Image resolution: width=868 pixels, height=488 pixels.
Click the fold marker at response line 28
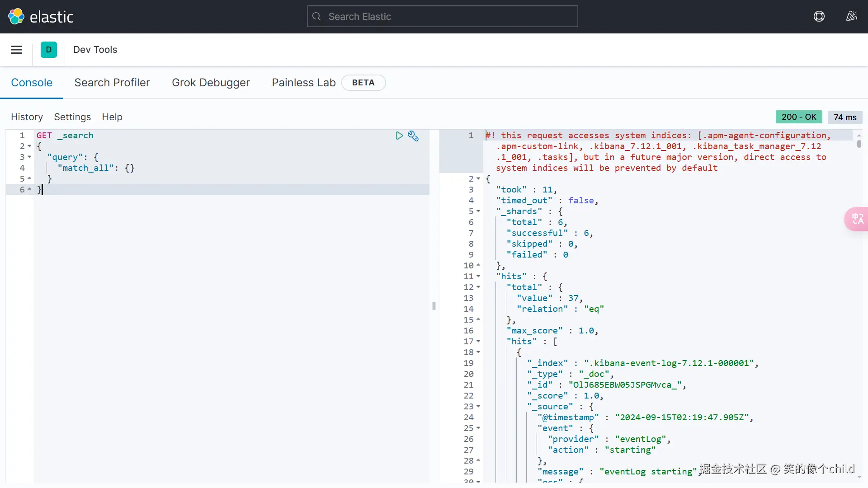(x=478, y=461)
